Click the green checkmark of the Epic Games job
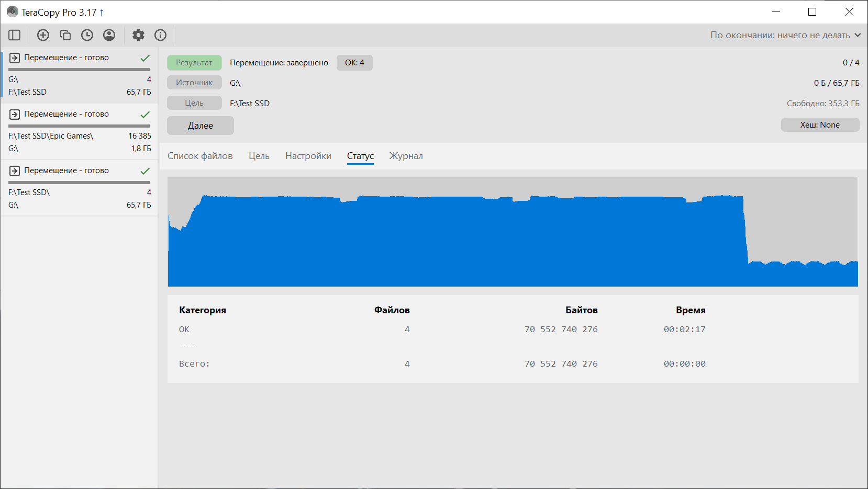Viewport: 868px width, 489px height. [x=145, y=114]
